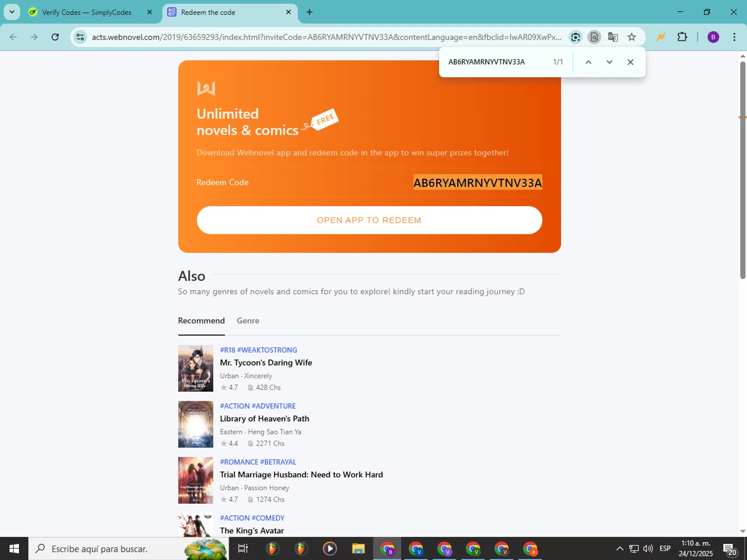Click the taskbar search box
The image size is (747, 560).
point(128,549)
